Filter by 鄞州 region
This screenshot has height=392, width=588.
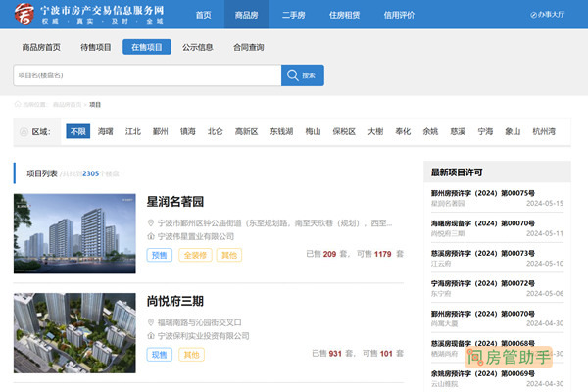pyautogui.click(x=160, y=131)
